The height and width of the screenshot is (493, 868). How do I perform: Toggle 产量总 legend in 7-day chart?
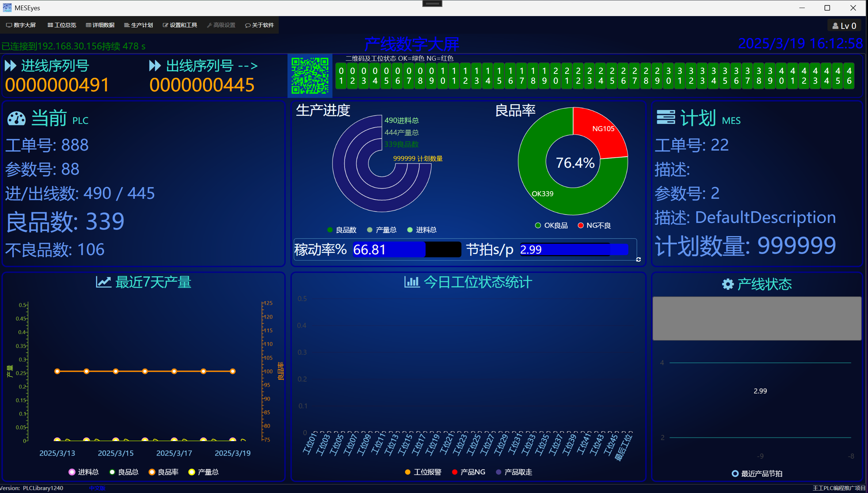(x=203, y=472)
